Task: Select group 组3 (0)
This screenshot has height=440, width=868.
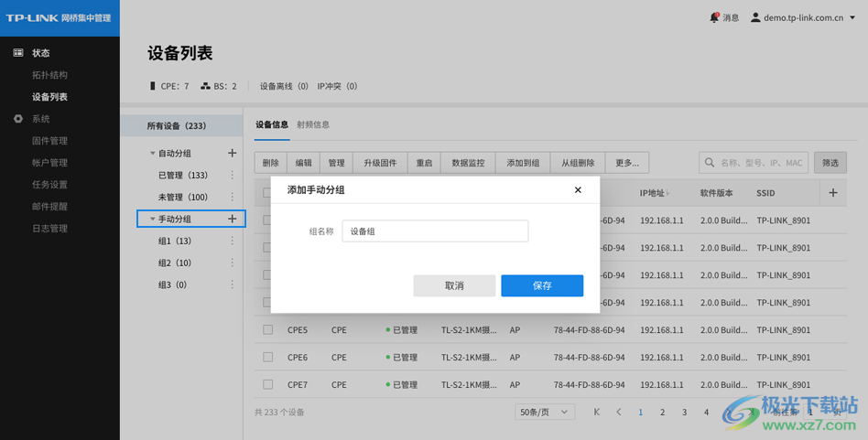Action: [x=173, y=284]
